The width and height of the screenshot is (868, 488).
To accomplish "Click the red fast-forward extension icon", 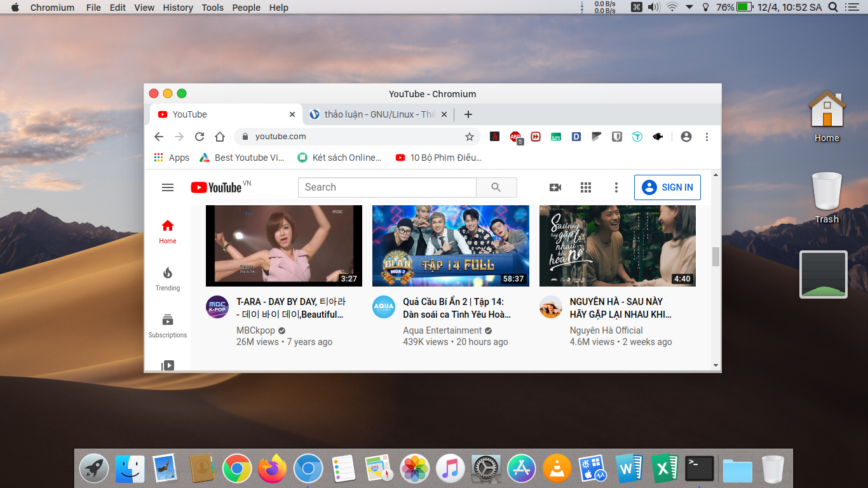I will (x=536, y=137).
